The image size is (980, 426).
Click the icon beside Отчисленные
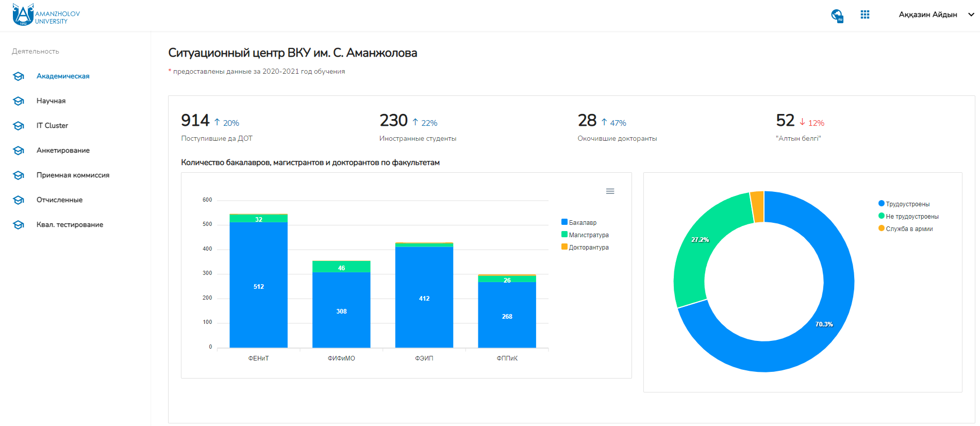click(19, 200)
